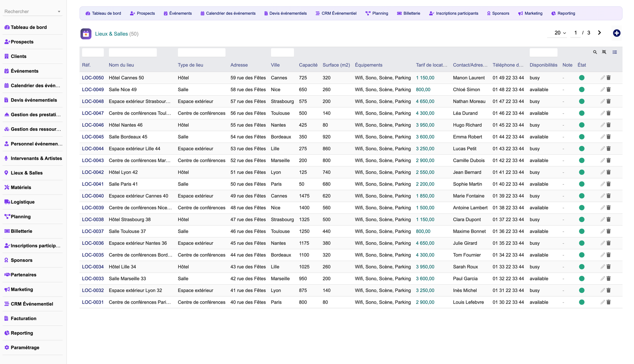The height and width of the screenshot is (364, 634).
Task: Click the green status dot for LOC-0050
Action: click(x=582, y=78)
